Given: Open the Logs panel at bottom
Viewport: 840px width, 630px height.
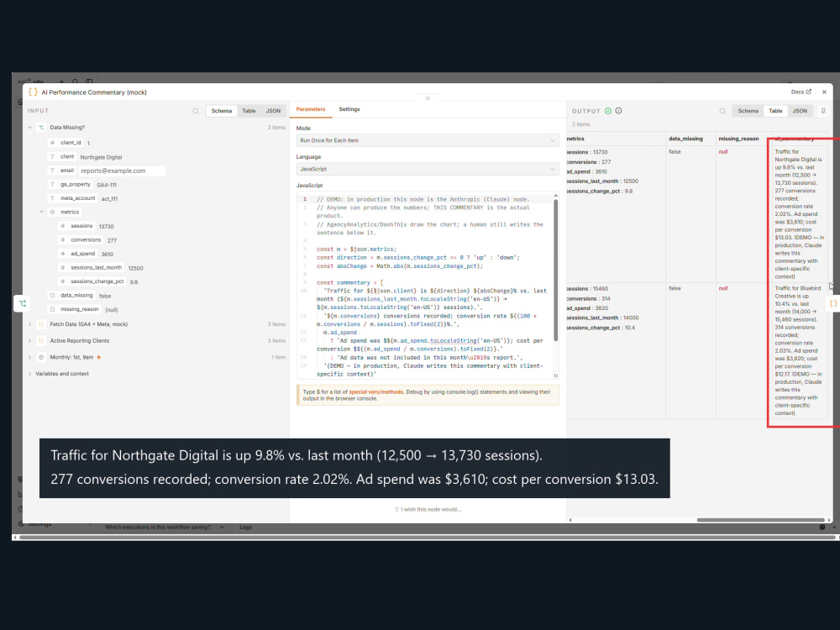Looking at the screenshot, I should click(x=245, y=528).
